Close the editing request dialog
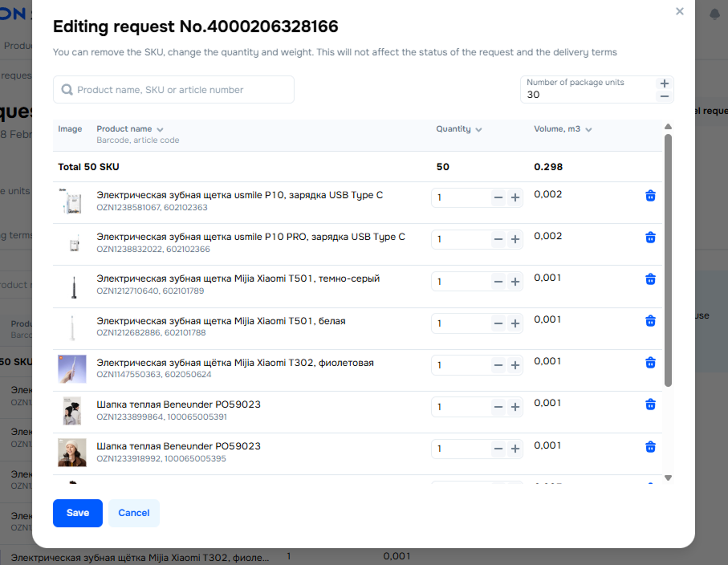Viewport: 728px width, 565px height. 680,11
